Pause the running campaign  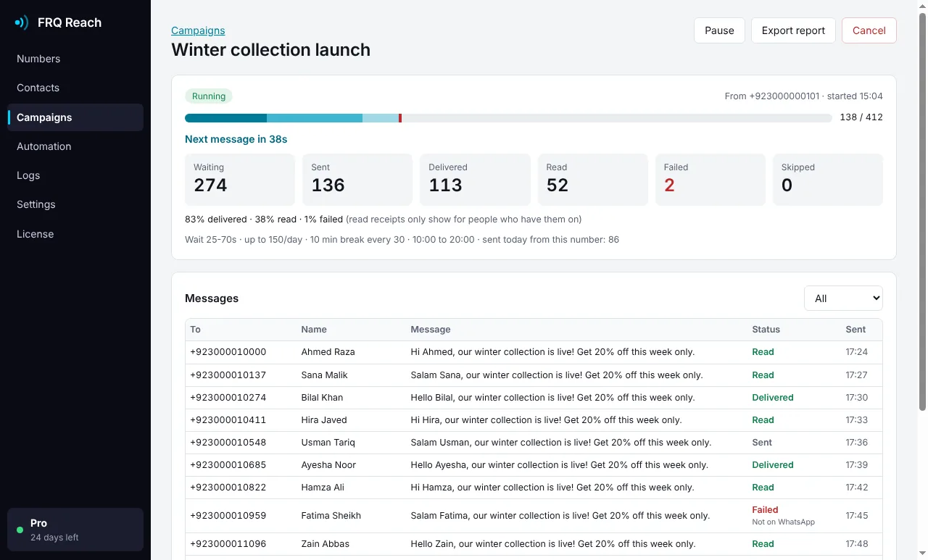coord(719,30)
